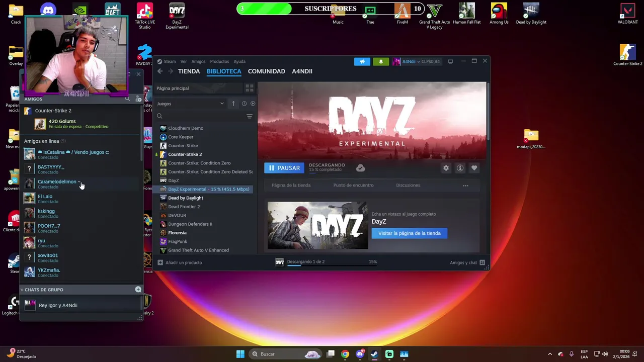Open Ayuda menu
This screenshot has height=362, width=644.
[x=239, y=61]
